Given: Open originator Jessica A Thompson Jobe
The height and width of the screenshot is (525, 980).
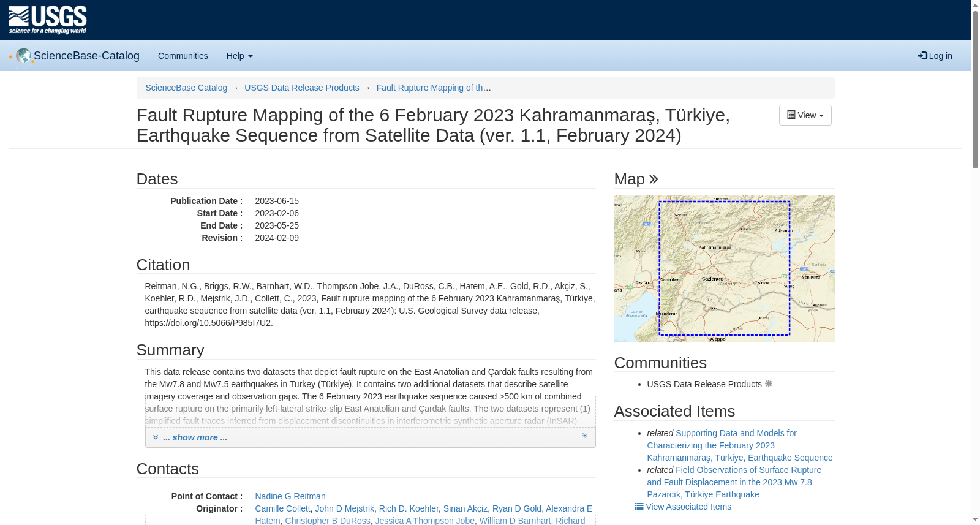Looking at the screenshot, I should click(424, 521).
